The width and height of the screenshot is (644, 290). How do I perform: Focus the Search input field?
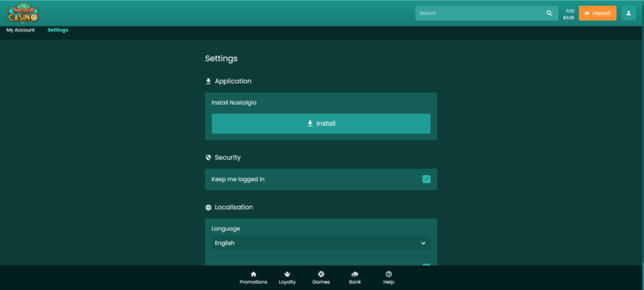coord(478,13)
